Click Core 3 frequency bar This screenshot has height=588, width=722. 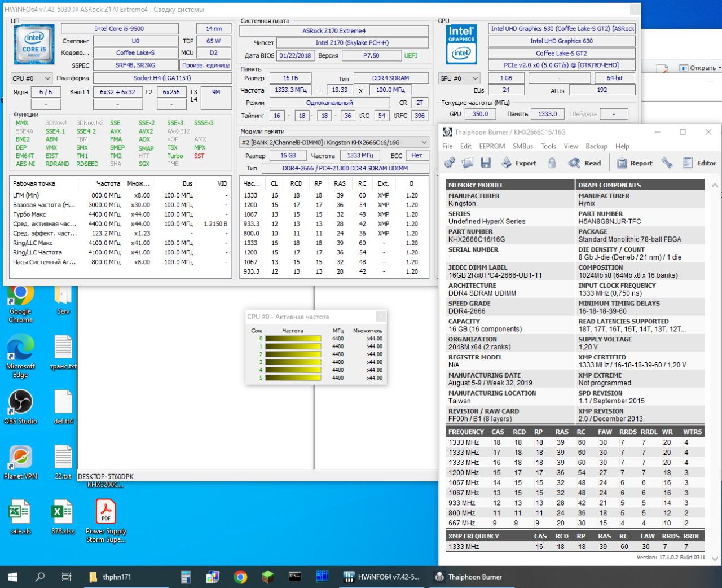(x=293, y=362)
